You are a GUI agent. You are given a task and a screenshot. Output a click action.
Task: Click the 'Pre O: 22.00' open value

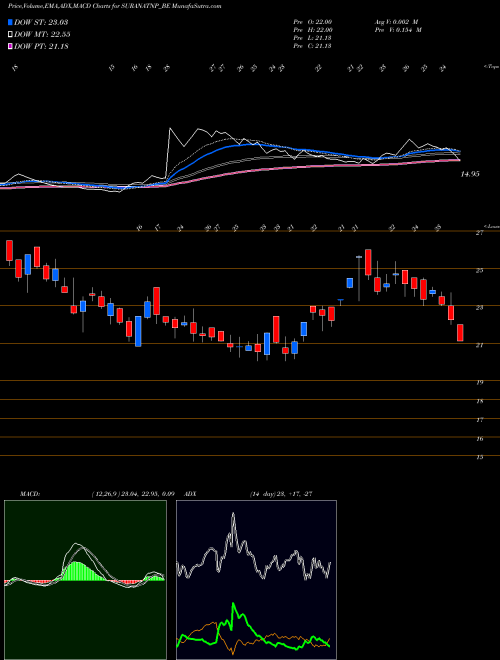click(x=314, y=22)
